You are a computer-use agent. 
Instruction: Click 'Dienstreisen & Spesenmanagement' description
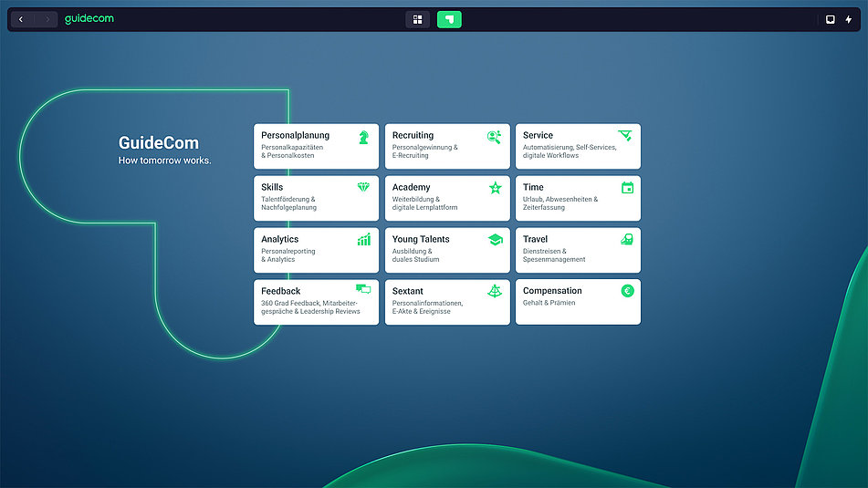pyautogui.click(x=554, y=255)
